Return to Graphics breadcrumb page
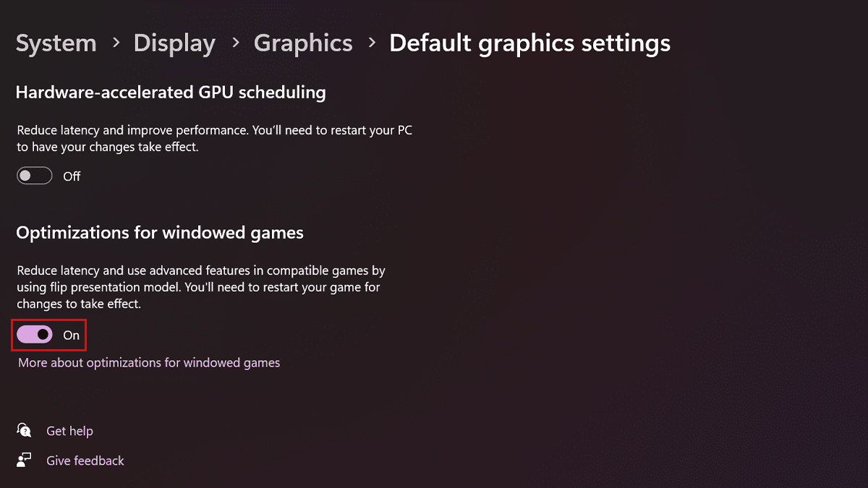Viewport: 868px width, 488px height. (x=303, y=43)
